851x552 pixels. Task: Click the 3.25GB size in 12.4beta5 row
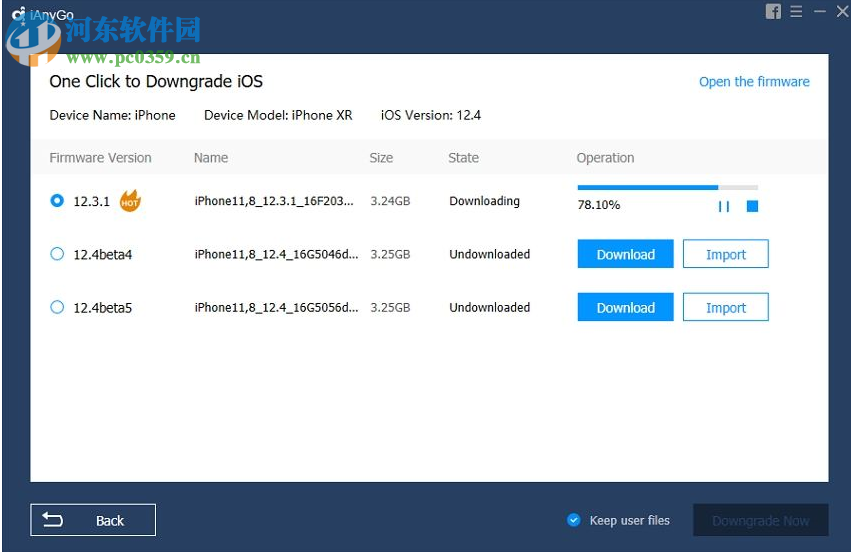click(x=390, y=307)
